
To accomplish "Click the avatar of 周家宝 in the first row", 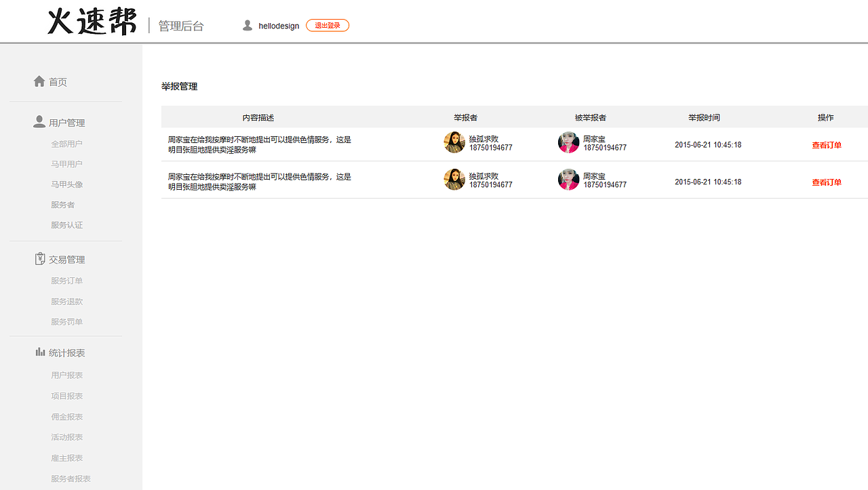I will [x=568, y=142].
